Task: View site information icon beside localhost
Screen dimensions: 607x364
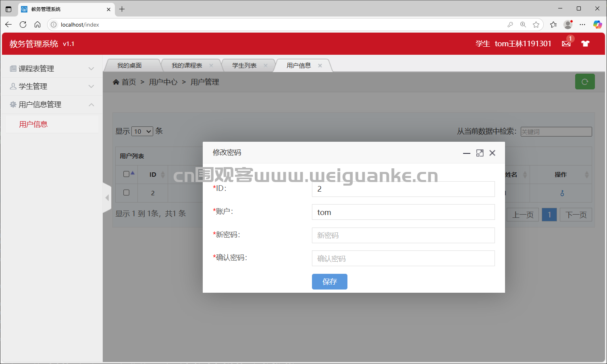Action: click(x=54, y=25)
